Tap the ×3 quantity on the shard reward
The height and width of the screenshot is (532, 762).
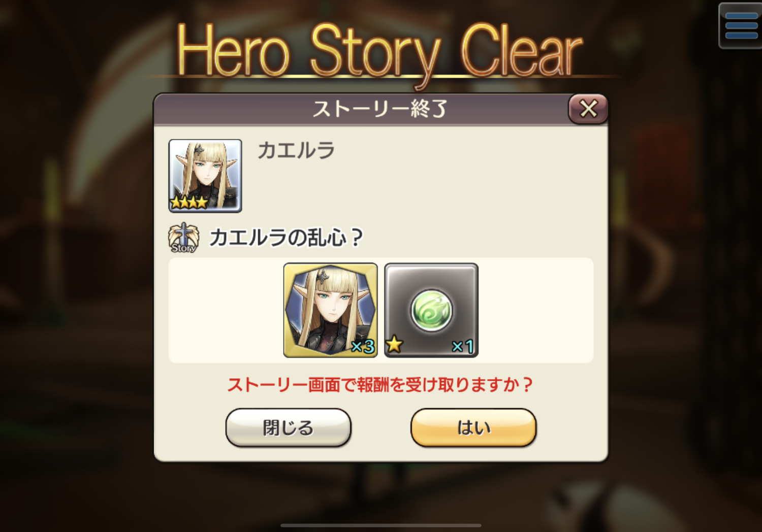click(x=363, y=346)
